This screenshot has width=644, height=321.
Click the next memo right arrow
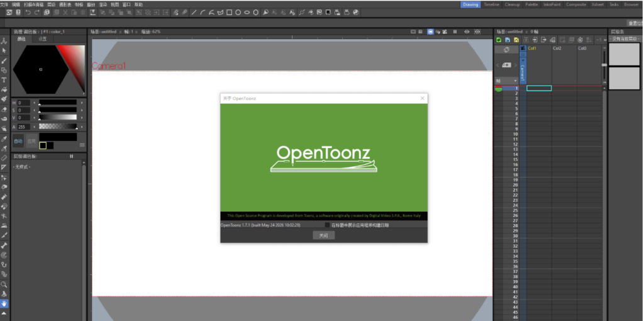tap(516, 65)
